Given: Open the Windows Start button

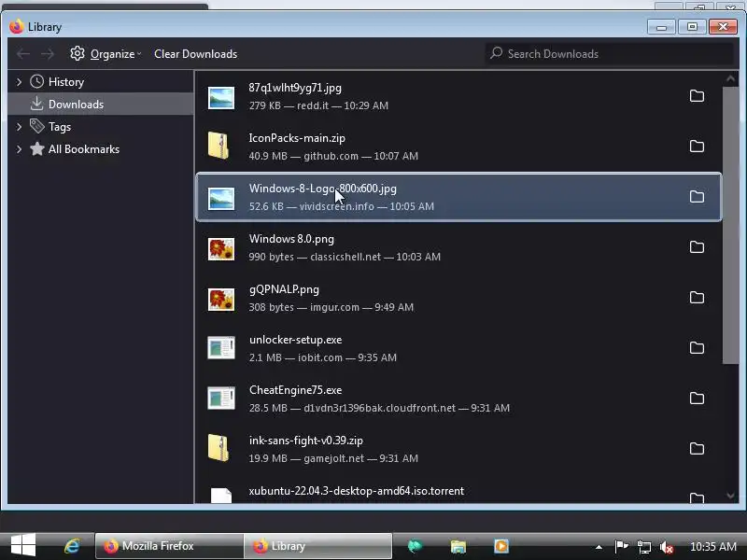Looking at the screenshot, I should (22, 546).
